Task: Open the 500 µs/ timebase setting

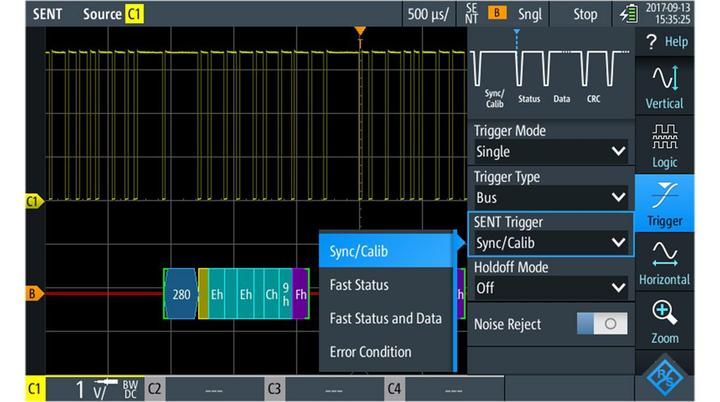Action: (428, 14)
